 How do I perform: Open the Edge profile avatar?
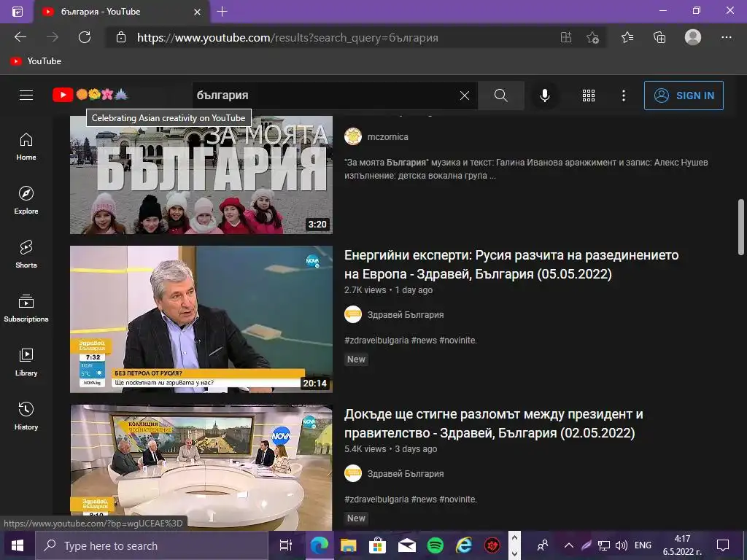[x=693, y=37]
